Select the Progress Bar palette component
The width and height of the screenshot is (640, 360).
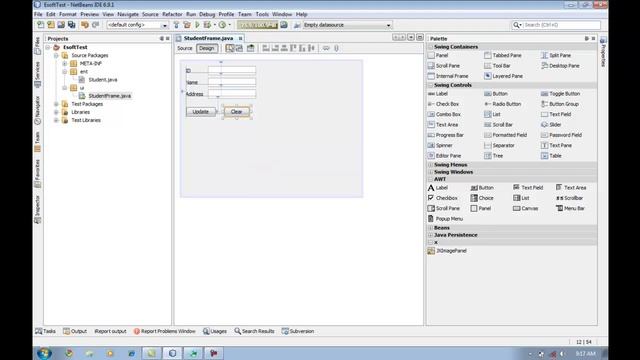coord(445,135)
